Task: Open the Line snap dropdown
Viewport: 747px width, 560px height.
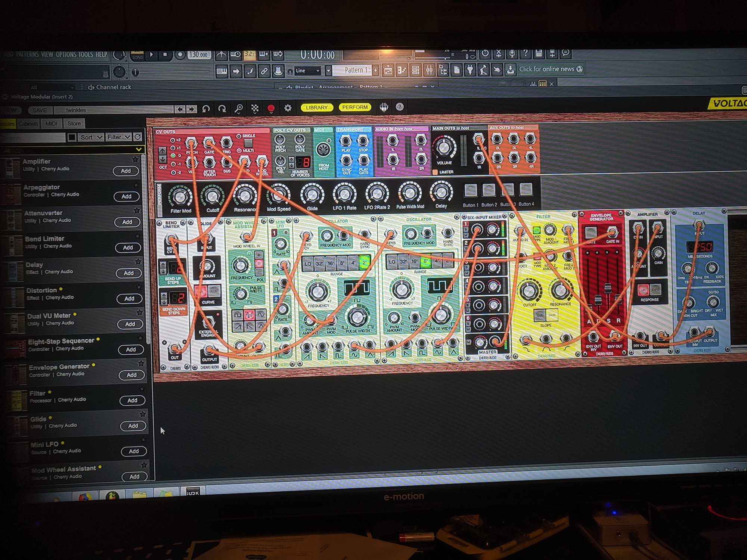Action: (x=307, y=71)
